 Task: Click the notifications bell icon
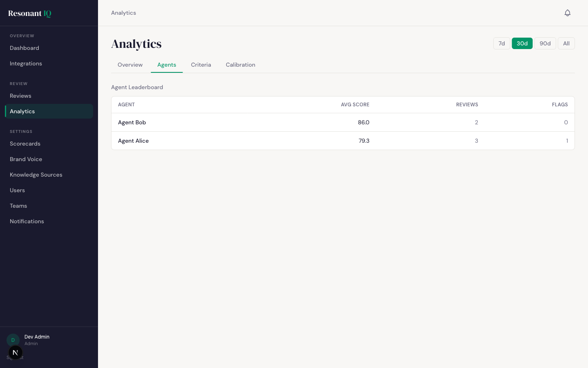[x=567, y=13]
